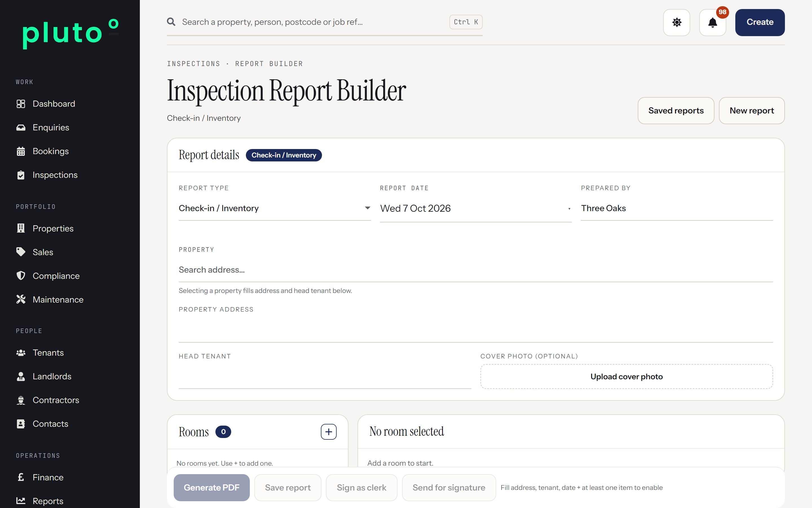This screenshot has height=508, width=812.
Task: Click the Head Tenant input field
Action: click(x=325, y=377)
